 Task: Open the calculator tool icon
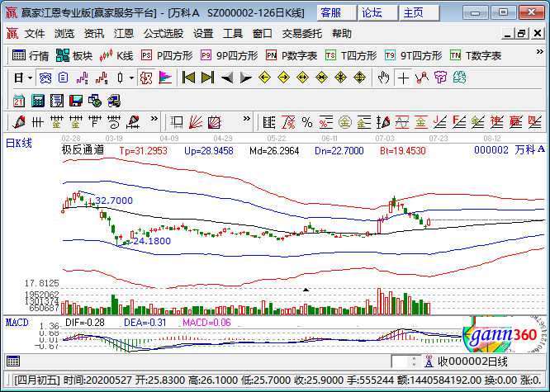(37, 101)
